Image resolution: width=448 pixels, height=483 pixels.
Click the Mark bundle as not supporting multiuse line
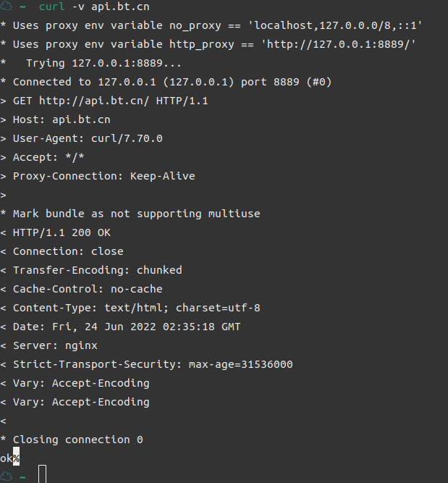[136, 214]
